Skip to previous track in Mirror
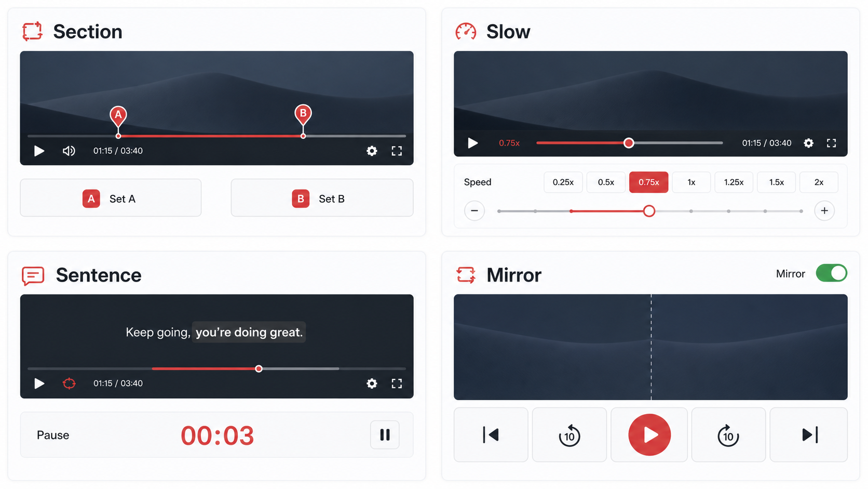Image resolution: width=868 pixels, height=489 pixels. point(491,435)
